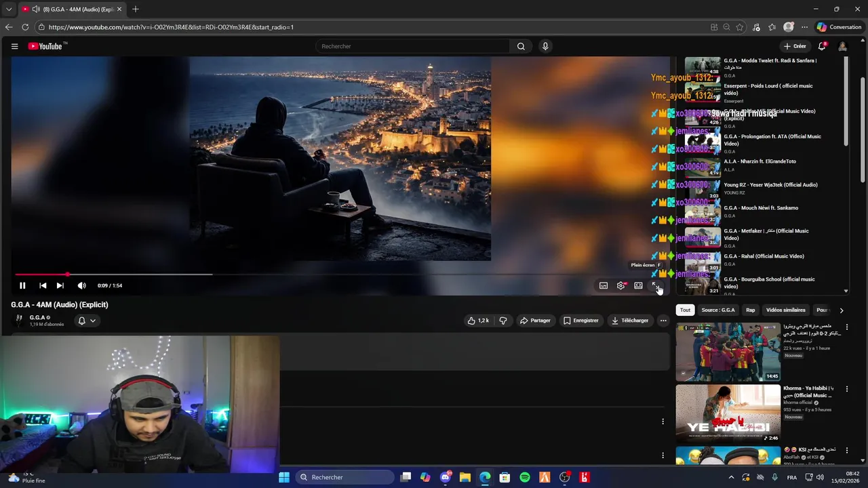Image resolution: width=868 pixels, height=488 pixels.
Task: Open Spotify from the taskbar
Action: click(x=525, y=477)
